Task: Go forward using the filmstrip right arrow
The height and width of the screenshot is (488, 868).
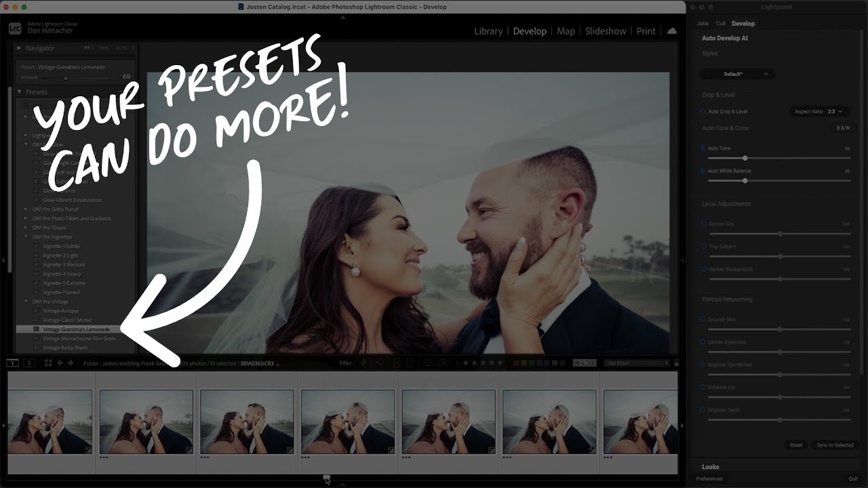Action: [70, 363]
